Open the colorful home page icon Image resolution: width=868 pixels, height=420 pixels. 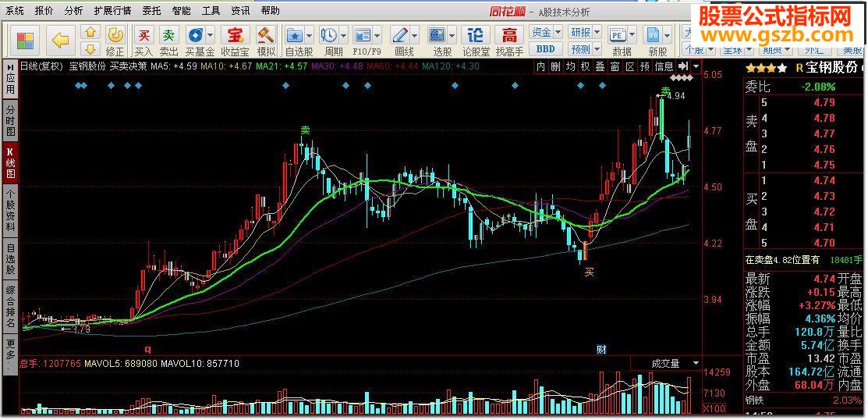(x=26, y=41)
